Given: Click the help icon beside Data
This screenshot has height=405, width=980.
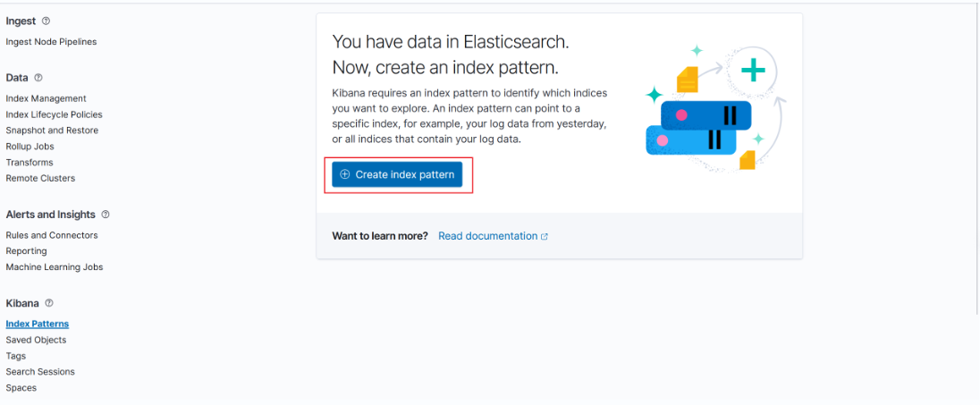Looking at the screenshot, I should (38, 78).
